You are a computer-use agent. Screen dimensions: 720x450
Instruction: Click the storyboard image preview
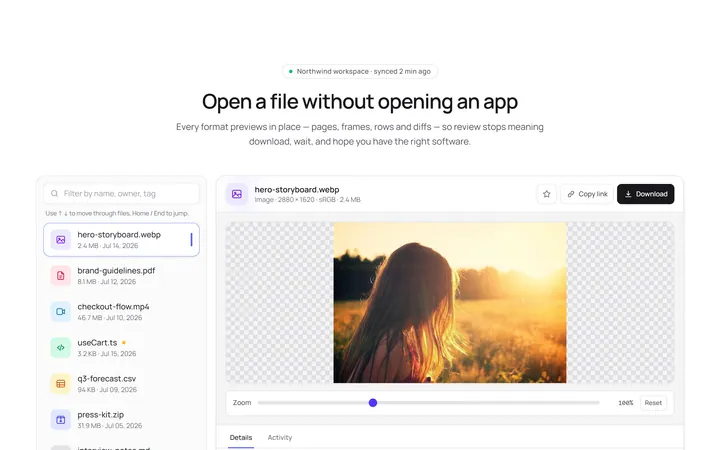(x=450, y=303)
